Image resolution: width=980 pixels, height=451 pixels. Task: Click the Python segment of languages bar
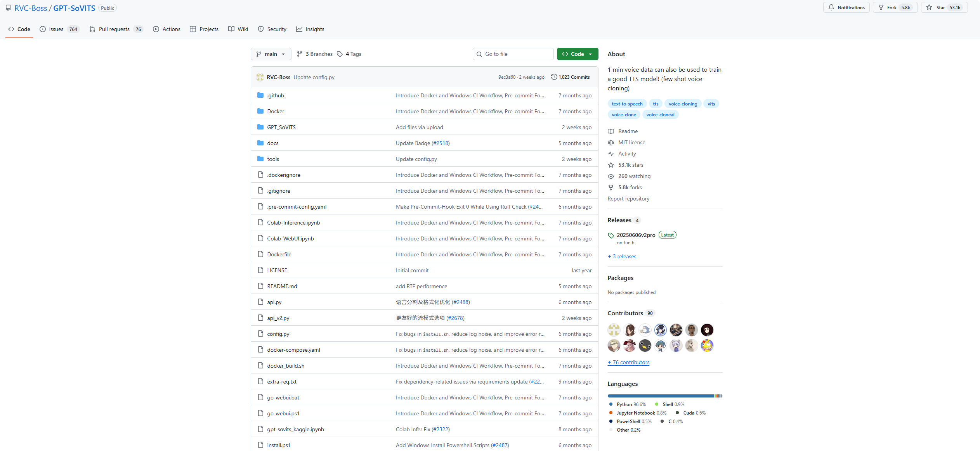[x=660, y=396]
